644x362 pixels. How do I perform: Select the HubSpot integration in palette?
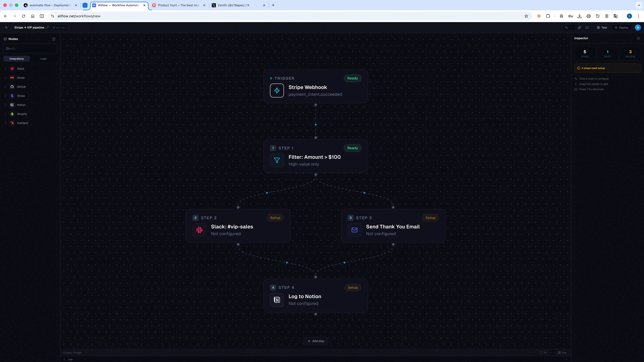click(x=30, y=123)
